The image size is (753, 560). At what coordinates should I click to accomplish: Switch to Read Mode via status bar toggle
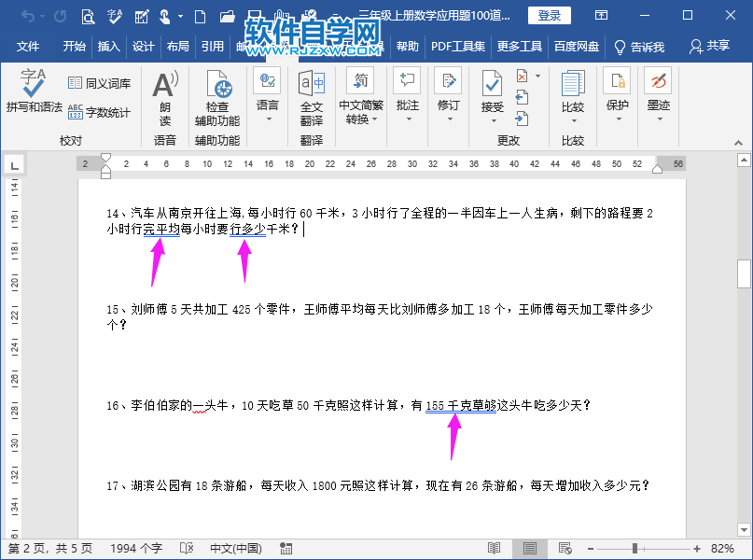[494, 549]
